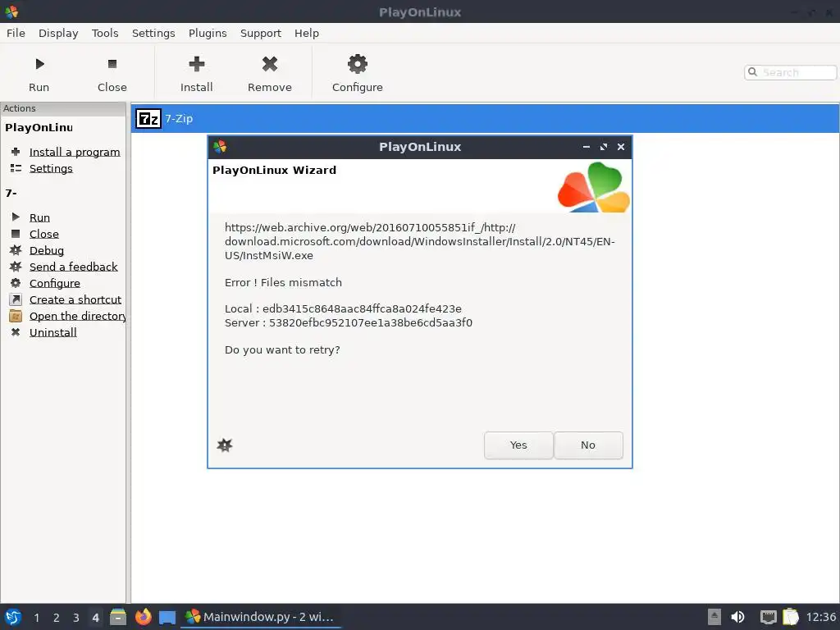Image resolution: width=840 pixels, height=630 pixels.
Task: Open the File menu
Action: point(16,33)
